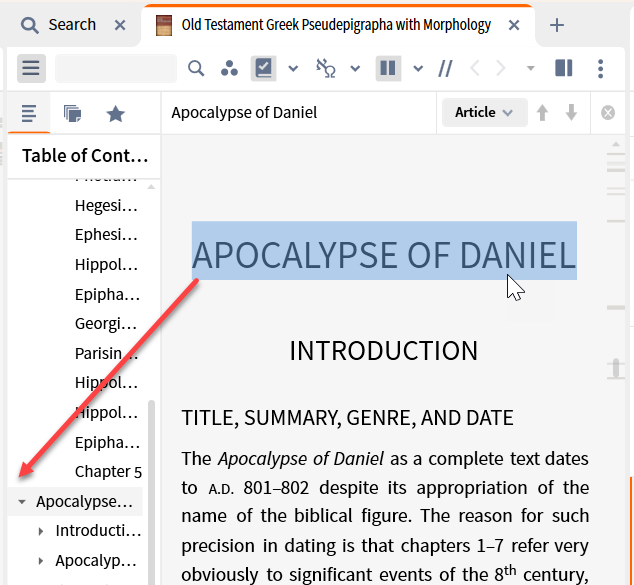Click contents panel scroll-up arrow
The height and width of the screenshot is (585, 634).
click(x=151, y=187)
